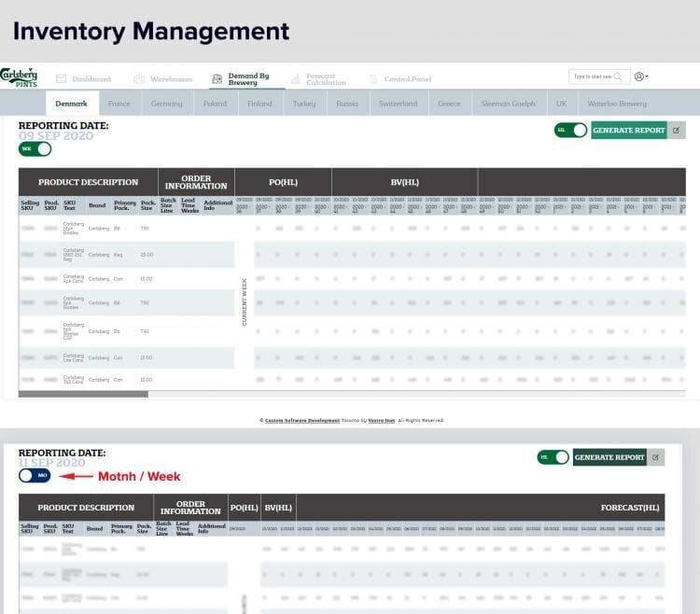Screen dimensions: 700x614
Task: Click the upper table's horizontal scrollbar
Action: [x=83, y=394]
